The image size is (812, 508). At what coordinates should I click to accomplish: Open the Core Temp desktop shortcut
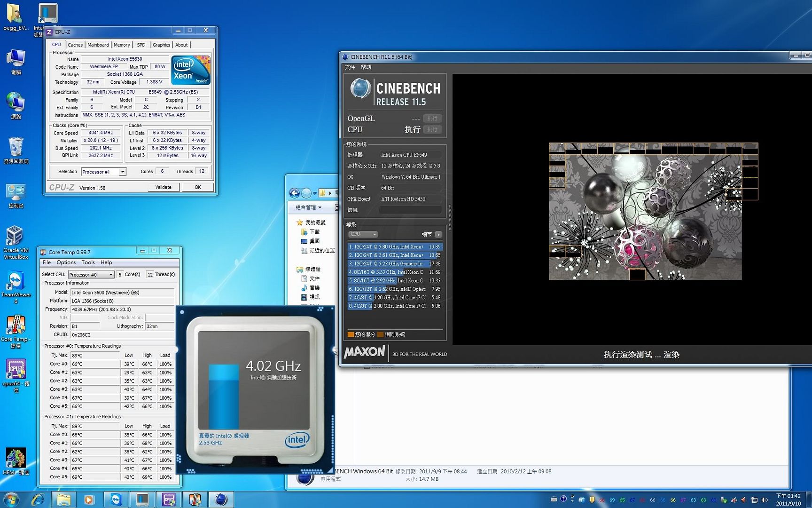(16, 332)
